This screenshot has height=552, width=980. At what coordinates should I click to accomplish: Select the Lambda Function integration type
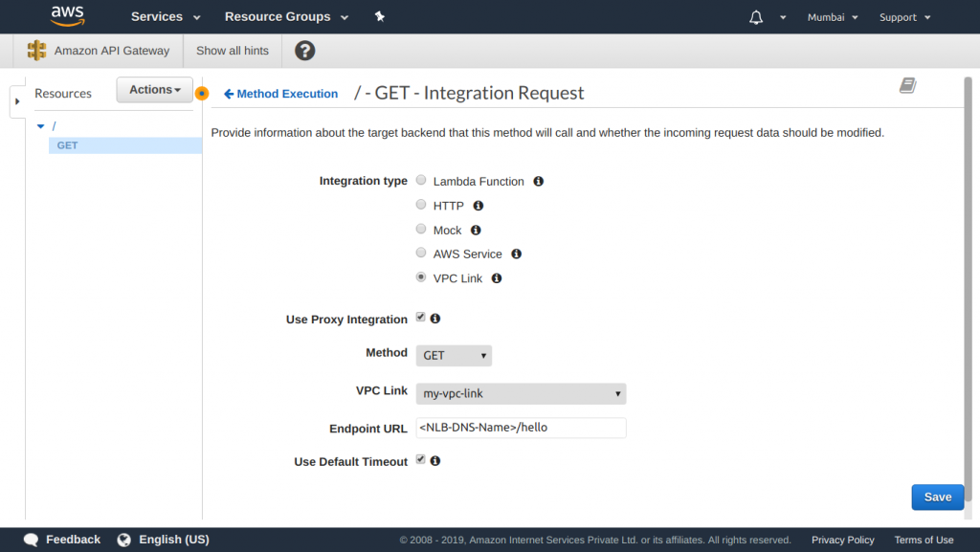point(420,180)
